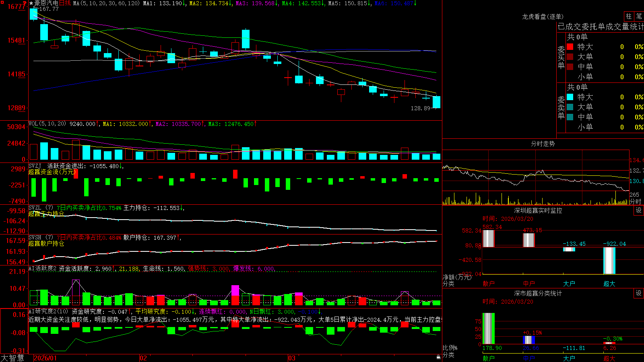The height and width of the screenshot is (362, 644).
Task: Click the 128.89 low price label
Action: point(420,108)
